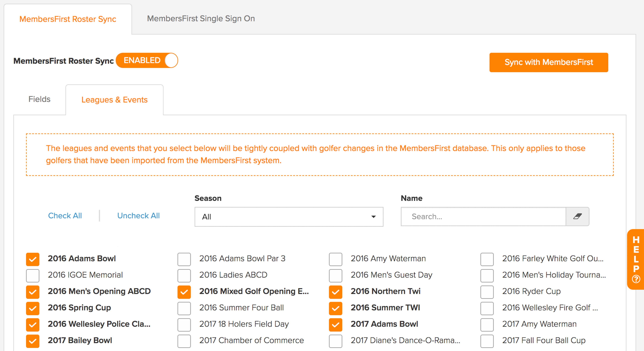The height and width of the screenshot is (351, 644).
Task: Toggle the MembersFirst Roster Sync ENABLED switch
Action: click(147, 61)
